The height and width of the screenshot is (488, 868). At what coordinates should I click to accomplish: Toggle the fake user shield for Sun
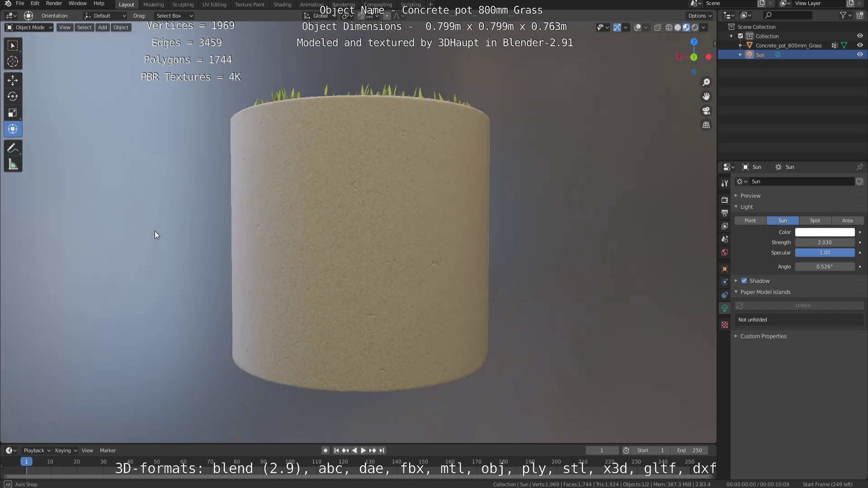click(x=859, y=181)
